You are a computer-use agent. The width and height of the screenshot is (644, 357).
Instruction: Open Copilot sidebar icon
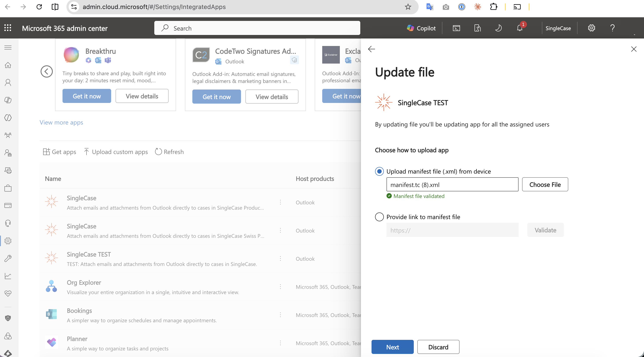click(8, 100)
